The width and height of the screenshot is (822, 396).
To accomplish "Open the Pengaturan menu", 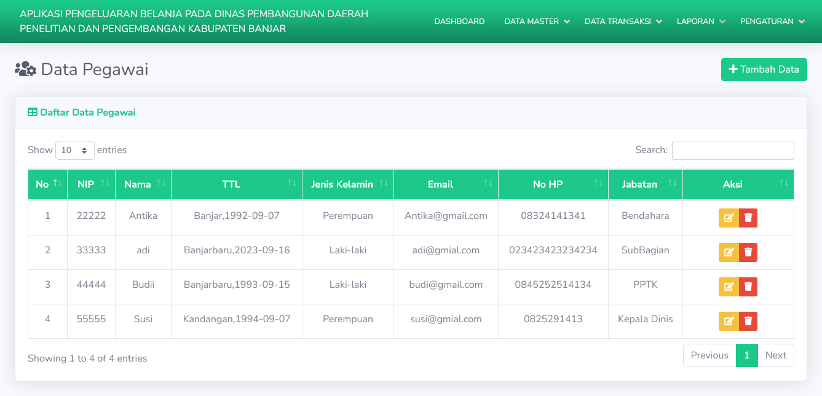I will pyautogui.click(x=772, y=22).
